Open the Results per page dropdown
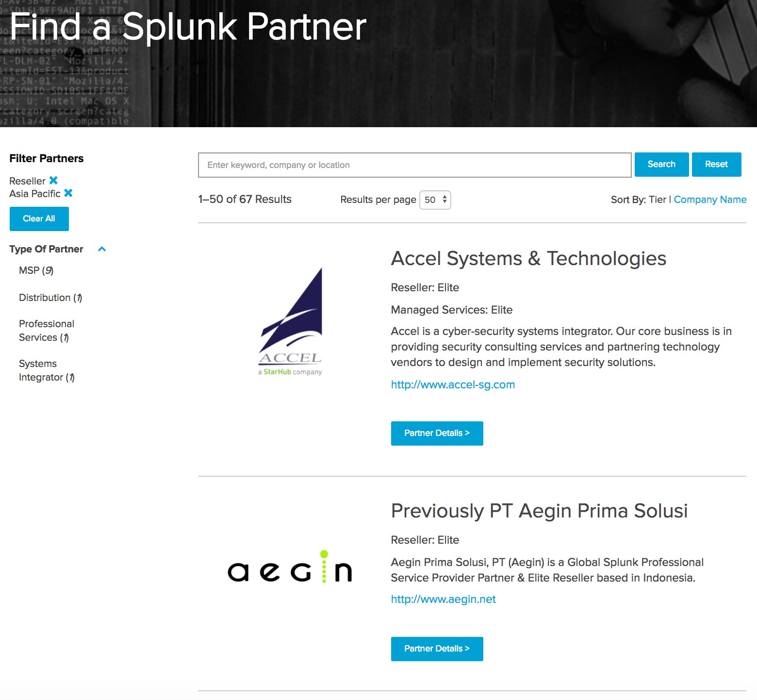Viewport: 757px width, 700px height. [x=435, y=200]
